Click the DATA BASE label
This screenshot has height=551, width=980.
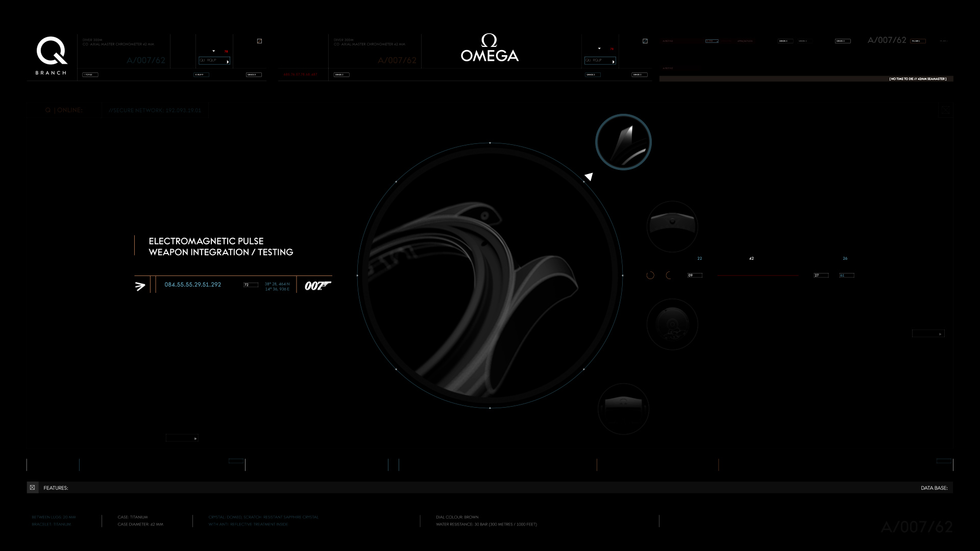[934, 488]
